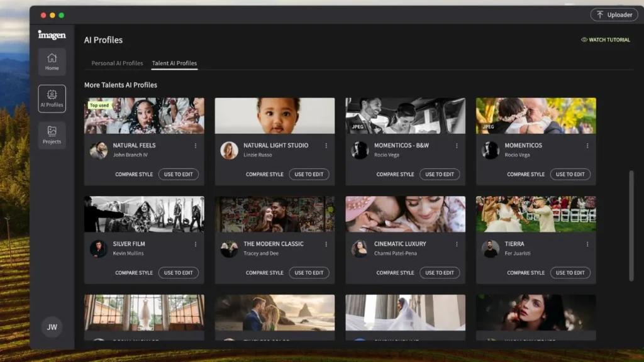Open options menu on TIERRA profile
Viewport: 644px width, 362px height.
587,244
